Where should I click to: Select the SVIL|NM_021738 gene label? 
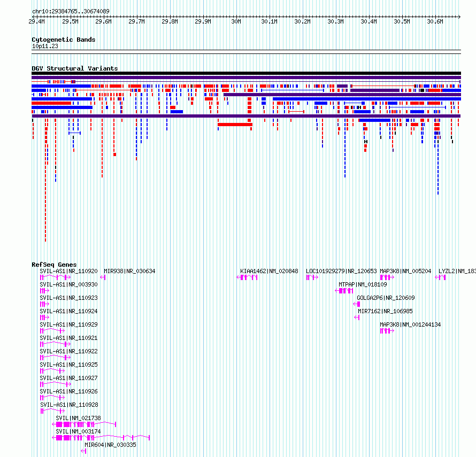(x=78, y=418)
